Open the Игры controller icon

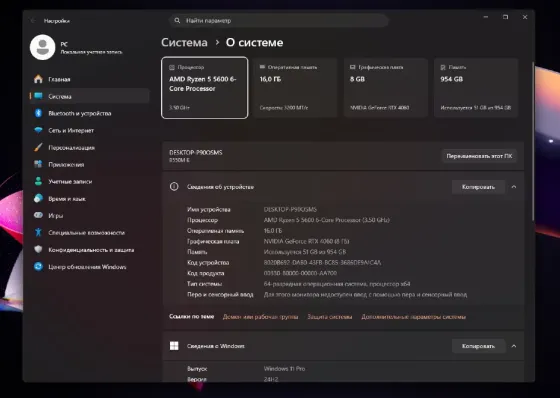(38, 215)
